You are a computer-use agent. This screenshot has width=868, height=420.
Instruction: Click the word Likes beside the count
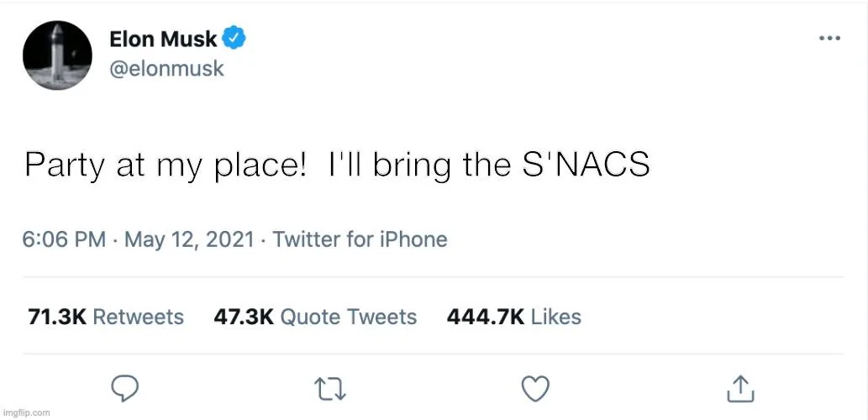[x=556, y=317]
